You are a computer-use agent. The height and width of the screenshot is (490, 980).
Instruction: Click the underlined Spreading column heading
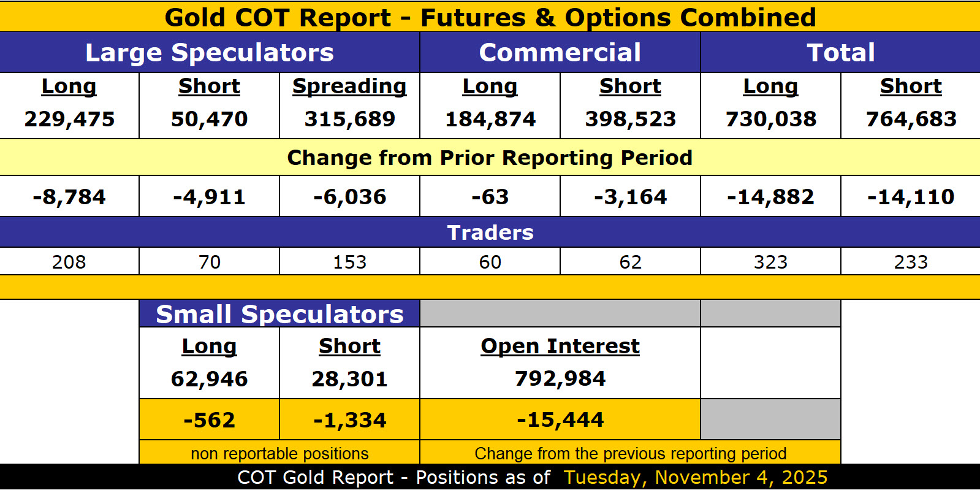click(349, 86)
